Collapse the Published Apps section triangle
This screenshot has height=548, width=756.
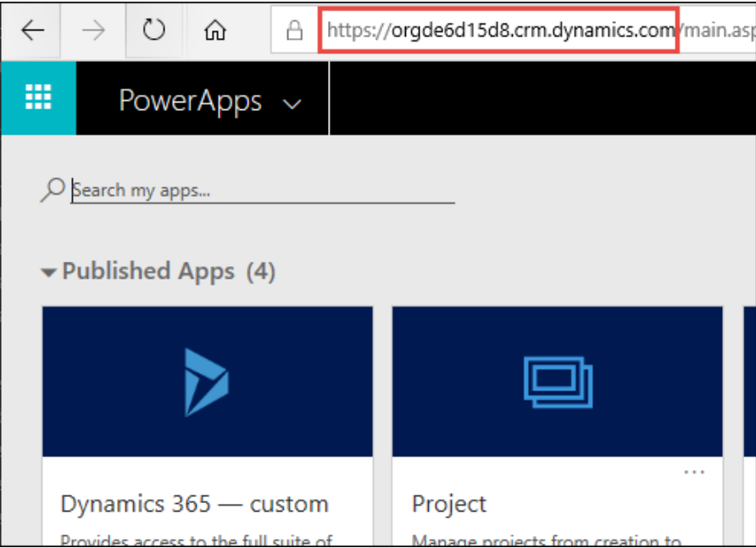[x=48, y=273]
